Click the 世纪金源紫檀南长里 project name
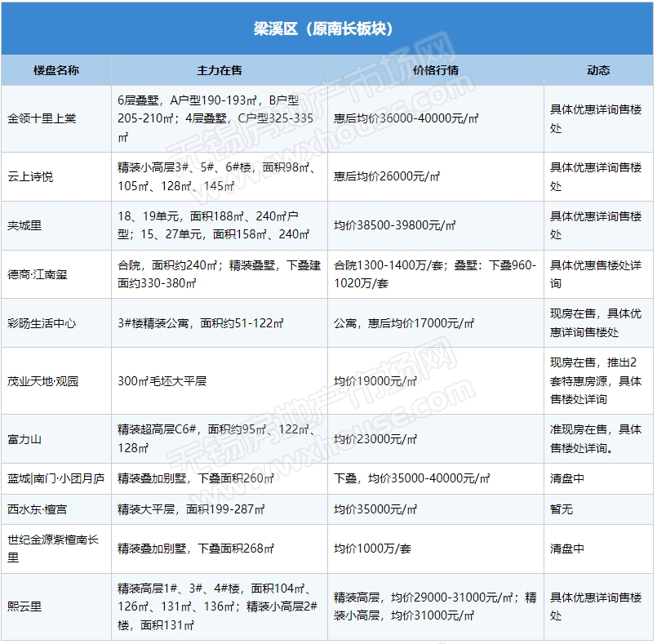This screenshot has width=657, height=644. tap(53, 549)
